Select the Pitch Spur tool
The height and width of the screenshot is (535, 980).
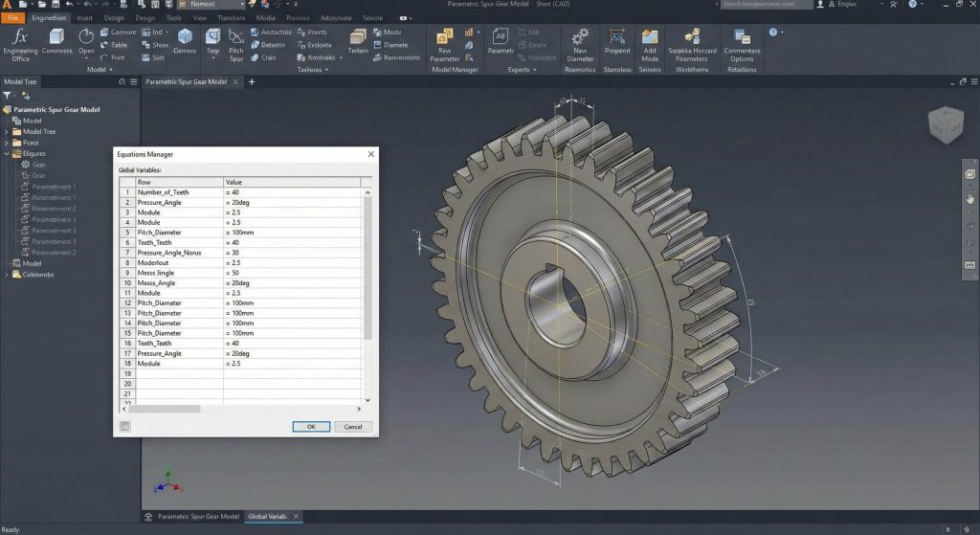235,38
